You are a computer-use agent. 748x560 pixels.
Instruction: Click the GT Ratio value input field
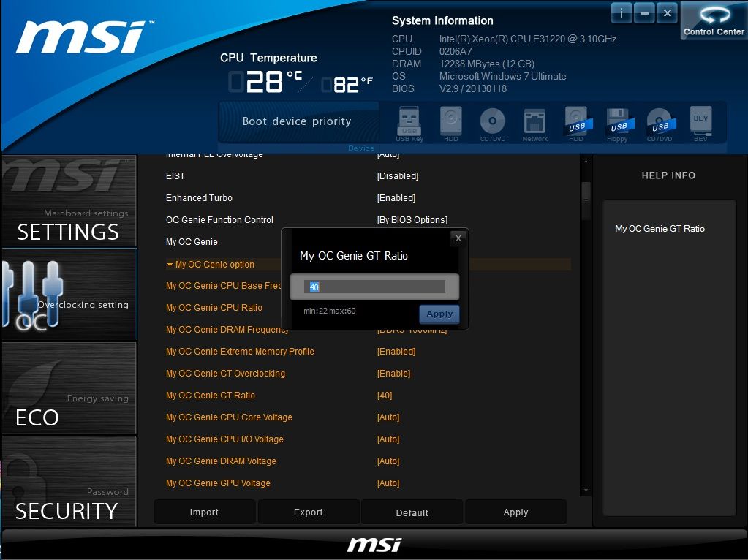click(374, 287)
